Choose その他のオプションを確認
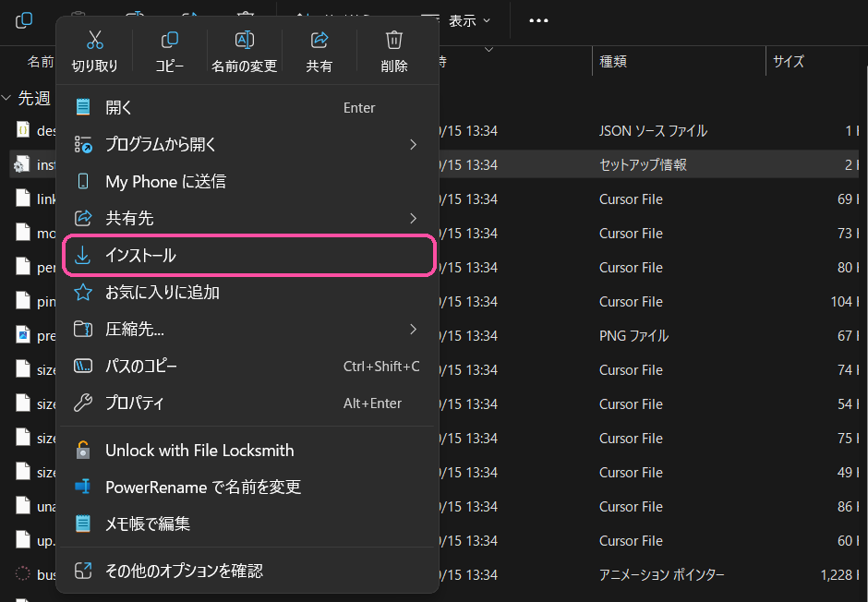The width and height of the screenshot is (868, 602). 247,571
